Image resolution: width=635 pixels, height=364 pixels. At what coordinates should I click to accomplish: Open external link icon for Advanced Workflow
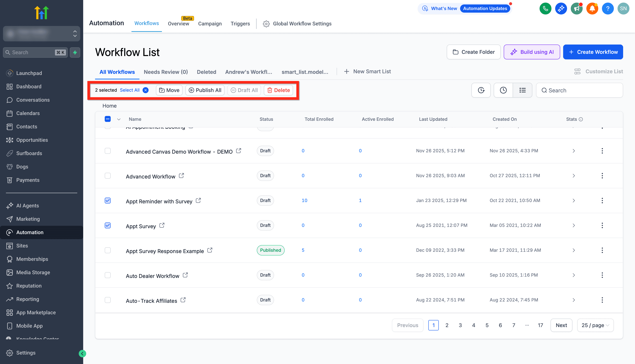[x=181, y=176]
